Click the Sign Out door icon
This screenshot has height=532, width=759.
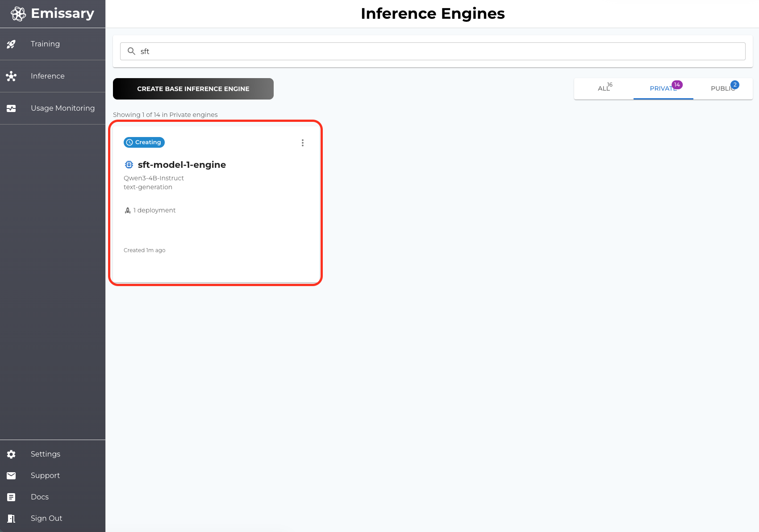(11, 518)
